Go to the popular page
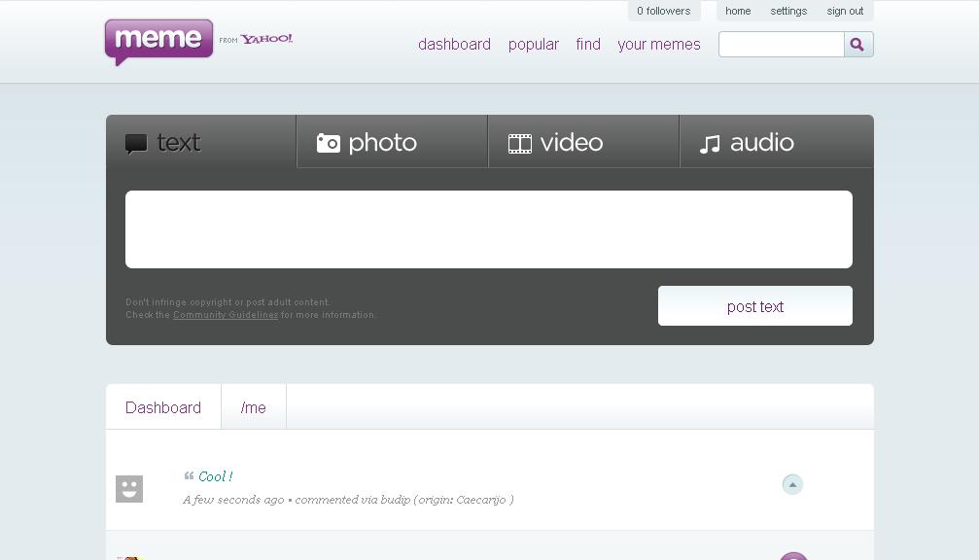Viewport: 979px width, 560px height. pyautogui.click(x=533, y=45)
